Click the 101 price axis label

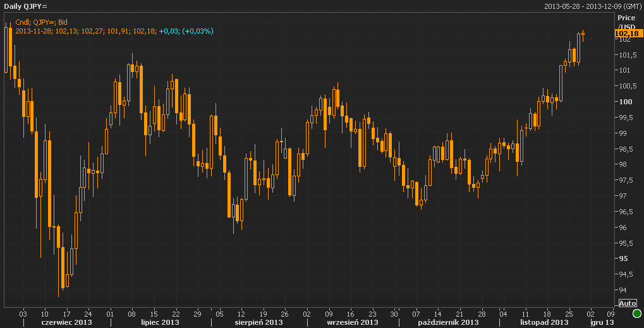point(625,70)
